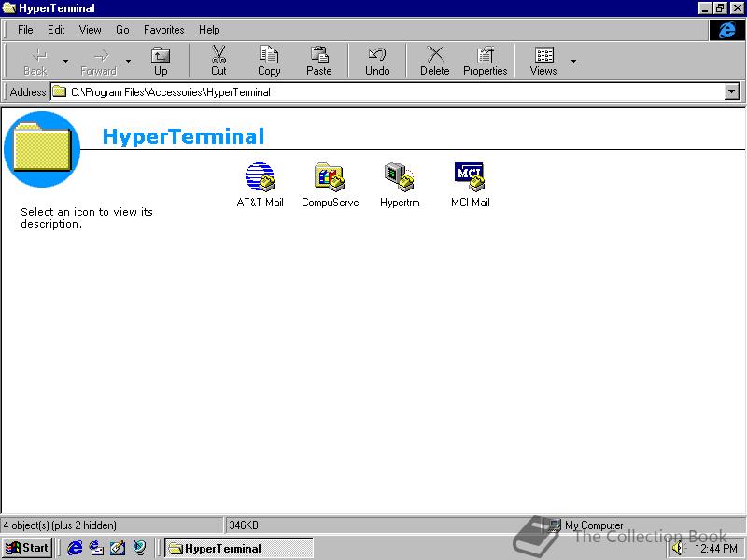Screen dimensions: 747x560
Task: Click the Address bar path field
Action: (395, 91)
